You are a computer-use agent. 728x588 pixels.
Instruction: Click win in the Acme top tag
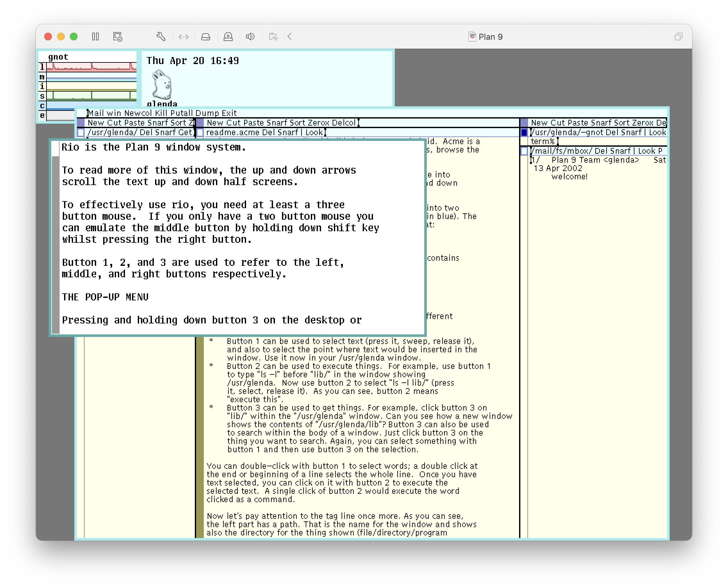[x=114, y=113]
